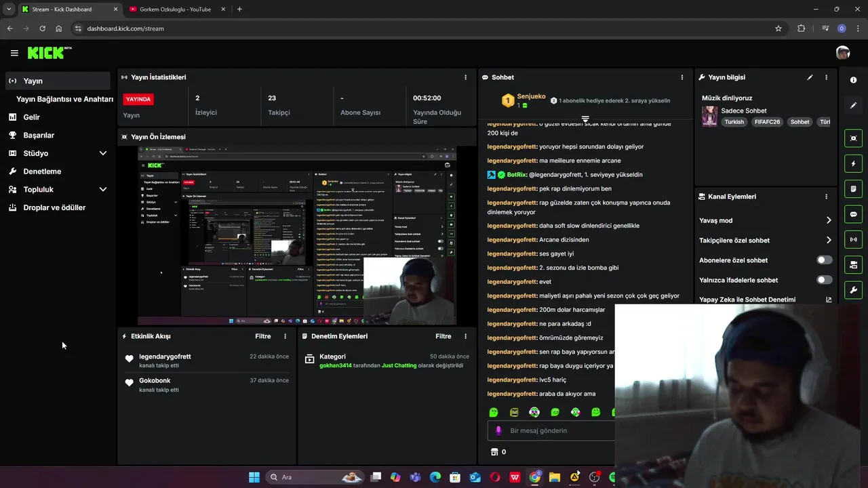
Task: Expand the Topluluk sidebar section
Action: click(x=103, y=190)
